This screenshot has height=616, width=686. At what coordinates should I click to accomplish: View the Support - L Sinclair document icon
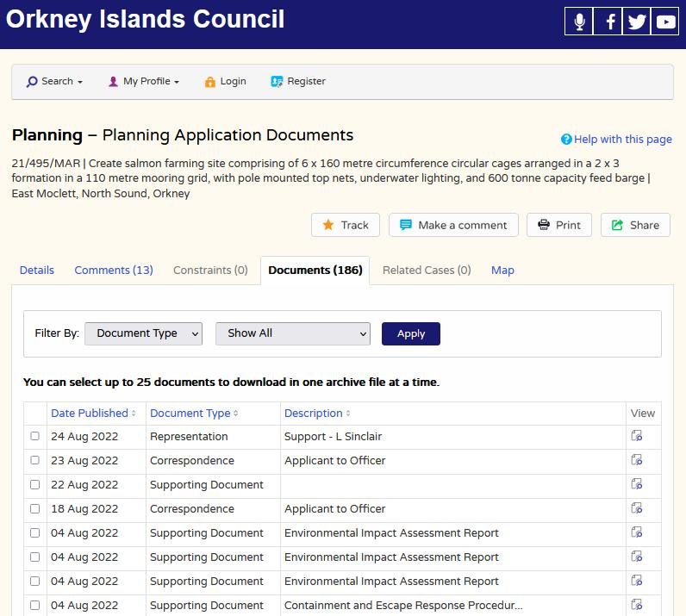[x=637, y=436]
